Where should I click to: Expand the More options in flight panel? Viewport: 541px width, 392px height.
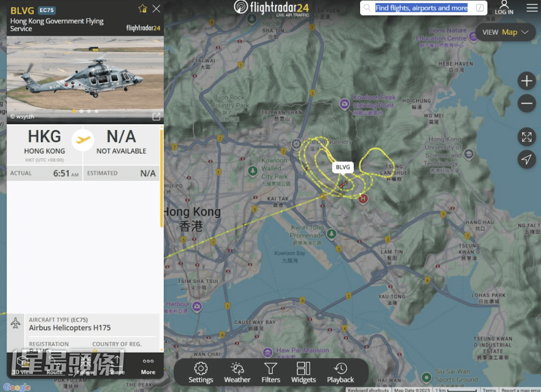point(148,366)
